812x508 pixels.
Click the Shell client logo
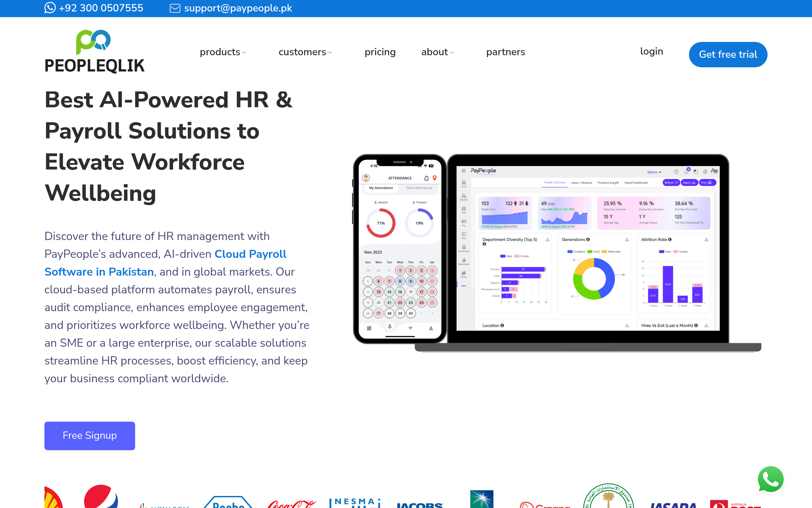(53, 497)
